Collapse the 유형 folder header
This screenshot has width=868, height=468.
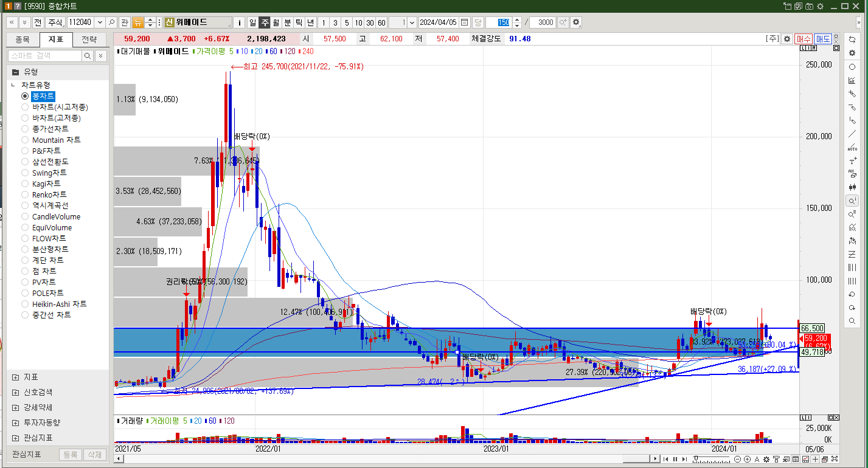pyautogui.click(x=58, y=72)
